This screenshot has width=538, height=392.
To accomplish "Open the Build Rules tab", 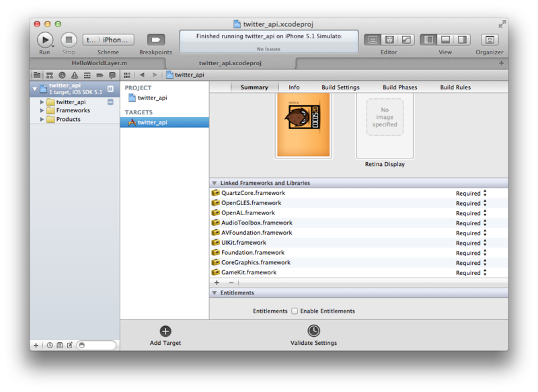I will (x=455, y=87).
